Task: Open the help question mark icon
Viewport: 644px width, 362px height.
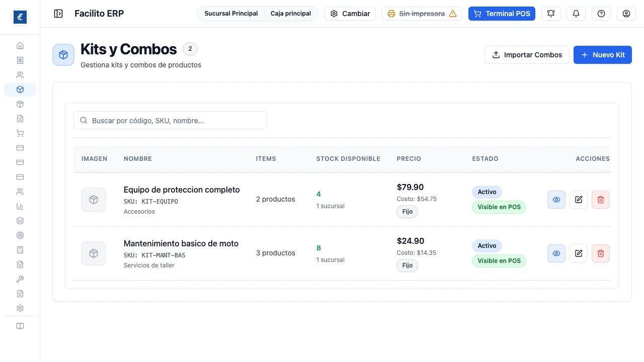Action: [601, 14]
